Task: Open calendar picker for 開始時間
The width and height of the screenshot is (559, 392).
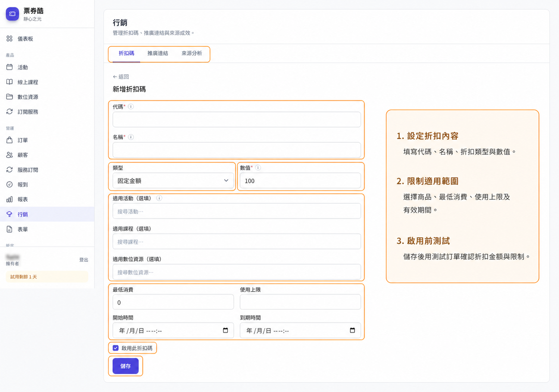Action: 225,330
